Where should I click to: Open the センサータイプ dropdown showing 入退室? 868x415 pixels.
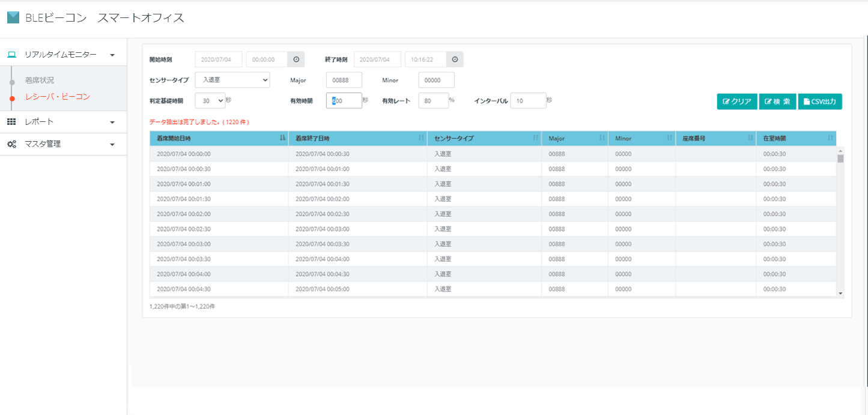(x=232, y=80)
